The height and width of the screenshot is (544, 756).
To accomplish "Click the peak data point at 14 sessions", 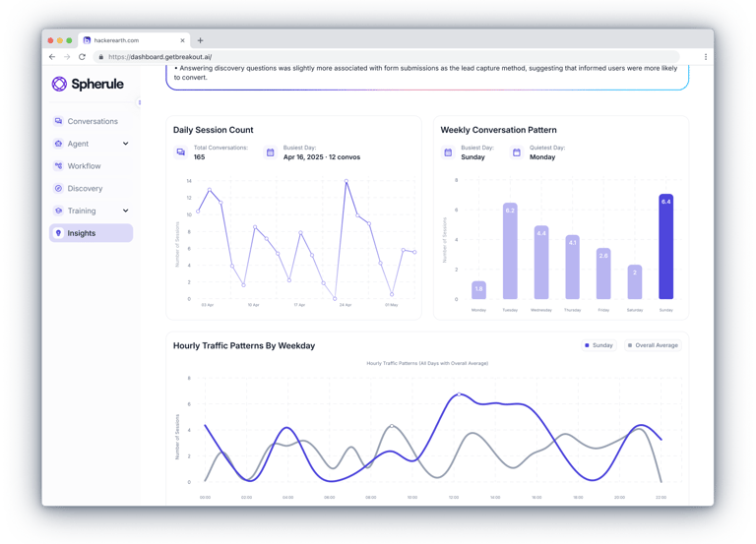I will (346, 181).
